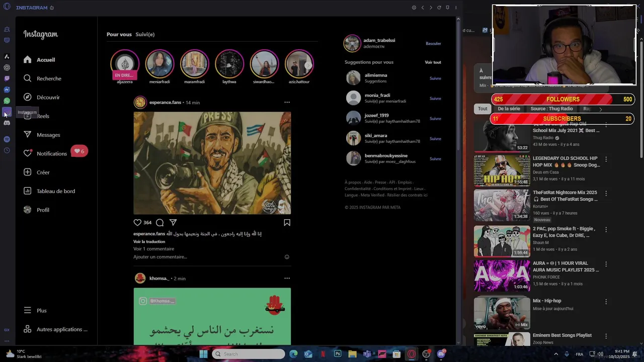Open the Découvrir explore page
Screen dimensions: 644x362
point(41,97)
